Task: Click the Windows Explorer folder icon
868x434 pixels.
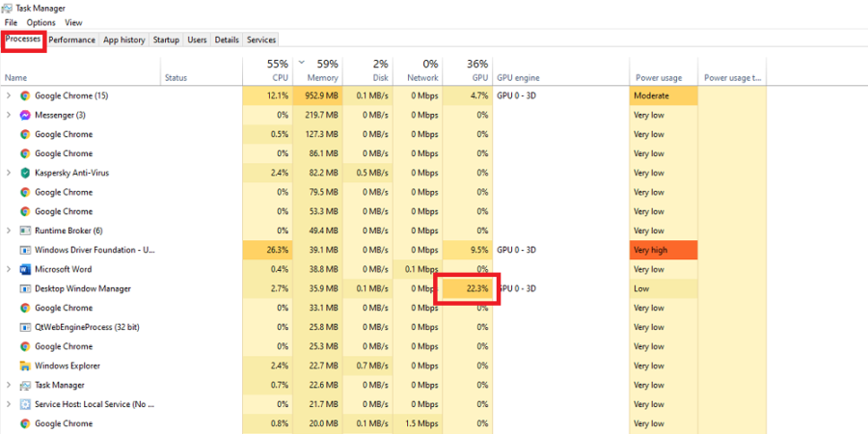Action: point(25,366)
